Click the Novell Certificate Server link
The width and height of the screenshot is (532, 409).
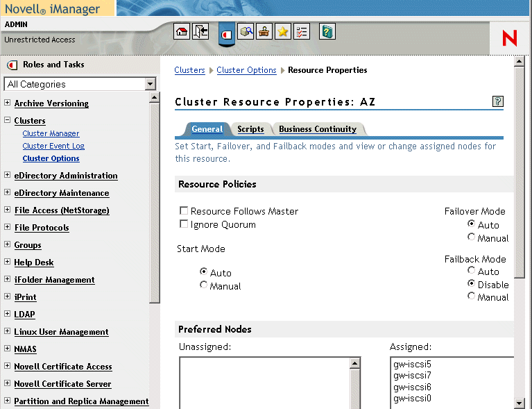[x=62, y=384]
